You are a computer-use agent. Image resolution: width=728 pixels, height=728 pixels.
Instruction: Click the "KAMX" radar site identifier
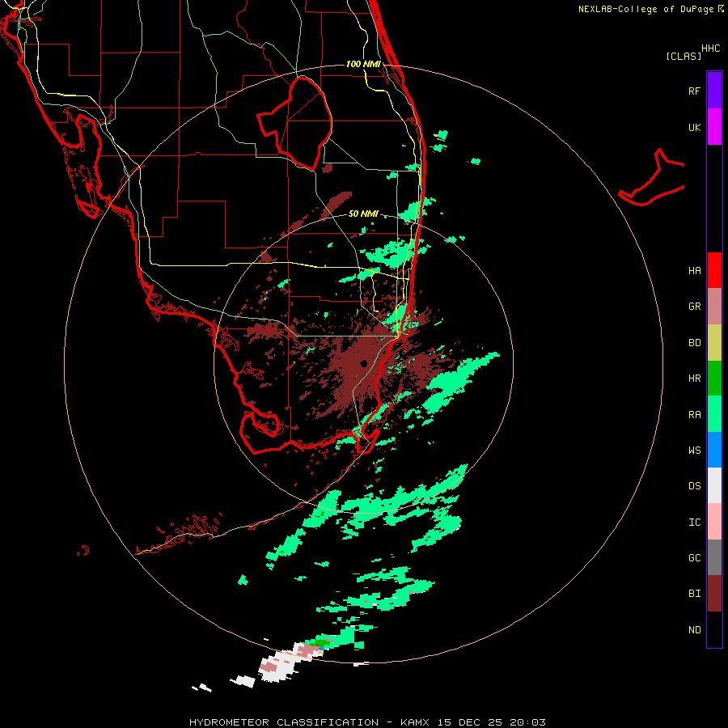coord(415,722)
